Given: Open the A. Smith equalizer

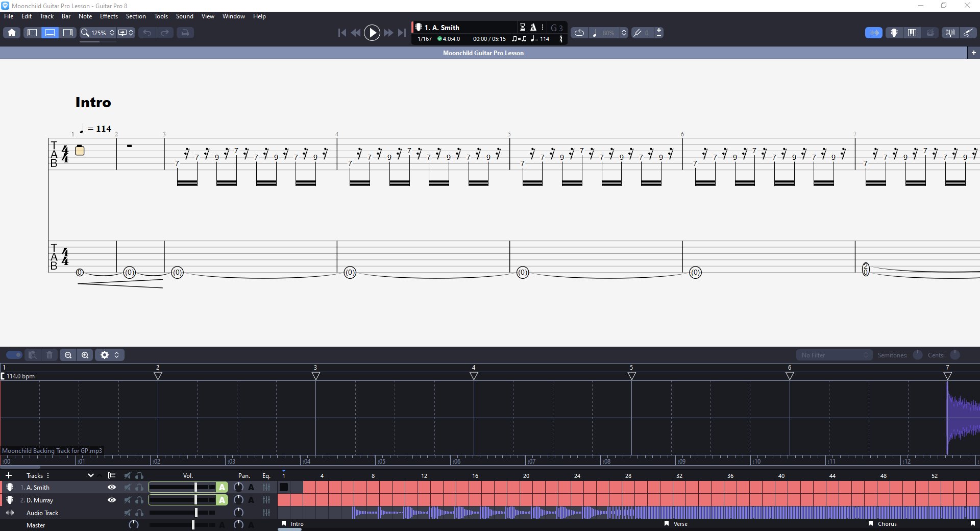Looking at the screenshot, I should (x=266, y=487).
